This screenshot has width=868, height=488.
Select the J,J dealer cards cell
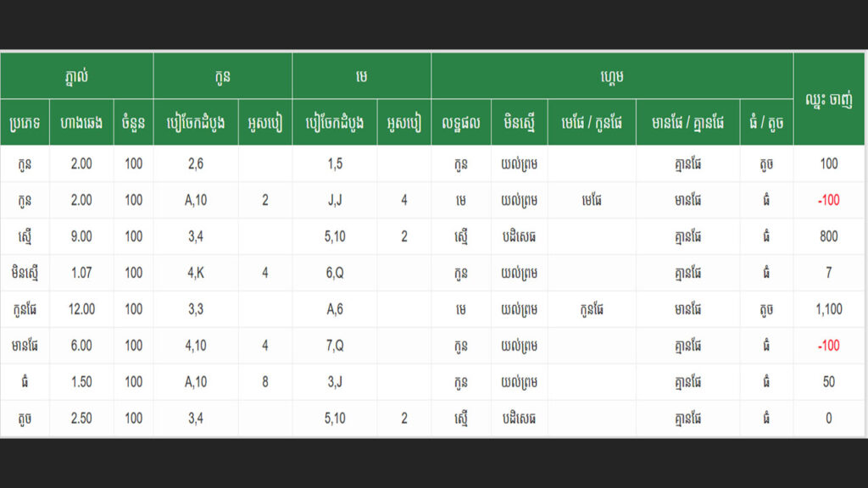point(335,200)
